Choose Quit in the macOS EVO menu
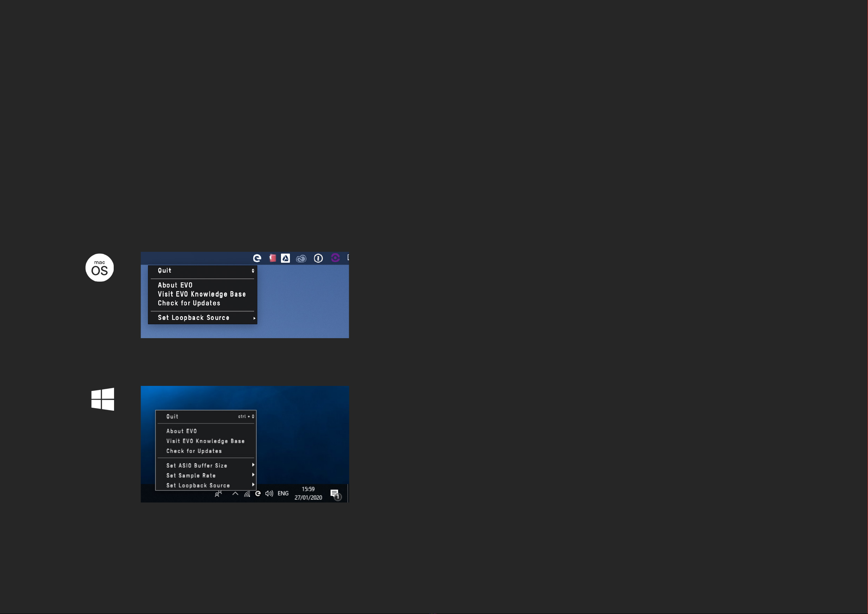Viewport: 868px width, 614px height. [x=203, y=271]
